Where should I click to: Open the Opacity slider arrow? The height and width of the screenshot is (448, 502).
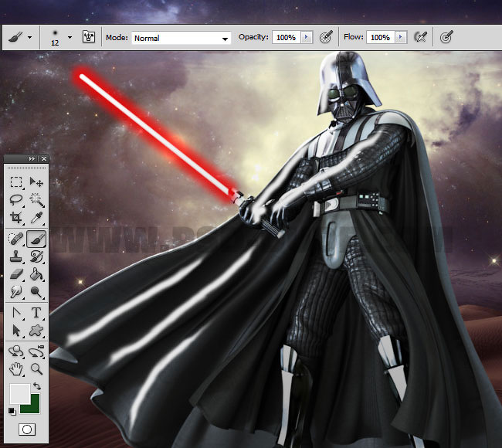[307, 38]
